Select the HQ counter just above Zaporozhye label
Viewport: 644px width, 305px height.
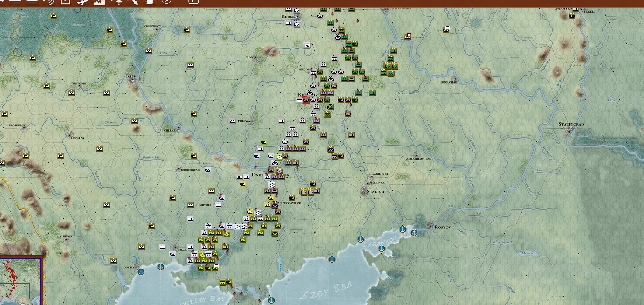click(x=292, y=198)
